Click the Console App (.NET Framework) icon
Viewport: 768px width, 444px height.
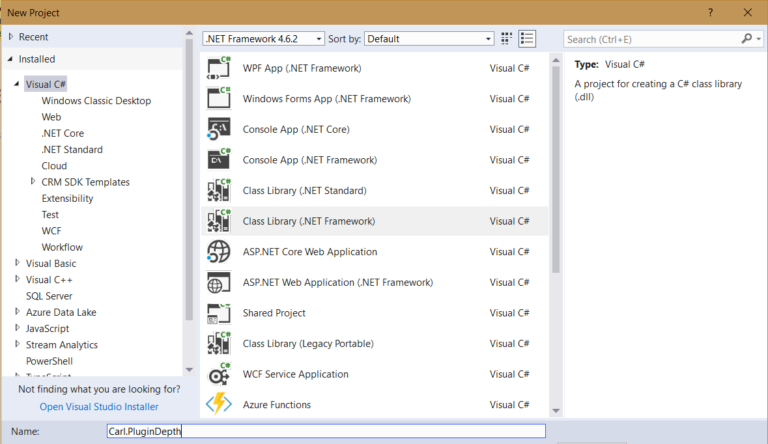(219, 160)
